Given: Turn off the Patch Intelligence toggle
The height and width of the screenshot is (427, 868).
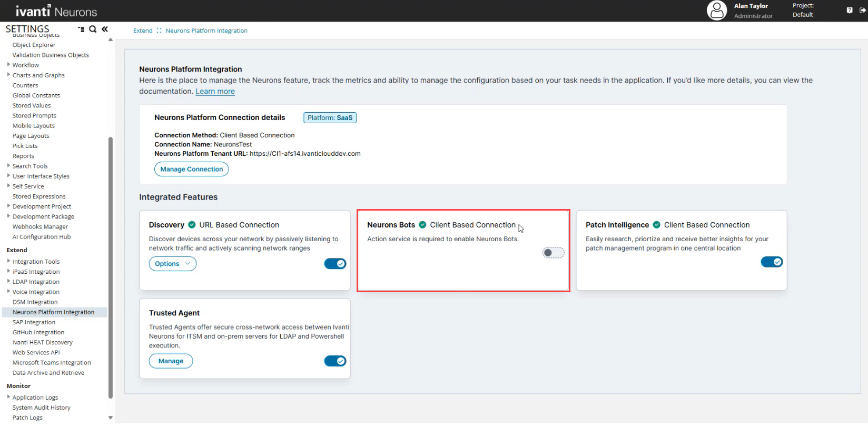Looking at the screenshot, I should 772,262.
